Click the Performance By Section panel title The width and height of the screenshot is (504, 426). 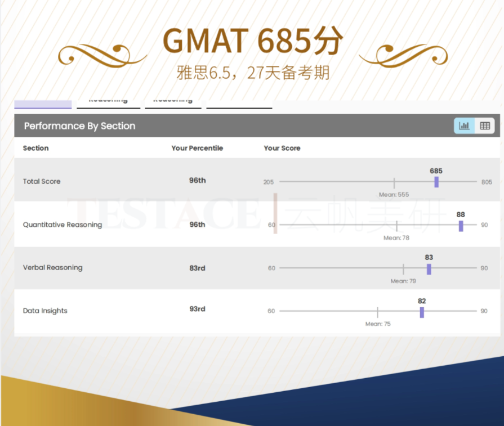pos(79,126)
